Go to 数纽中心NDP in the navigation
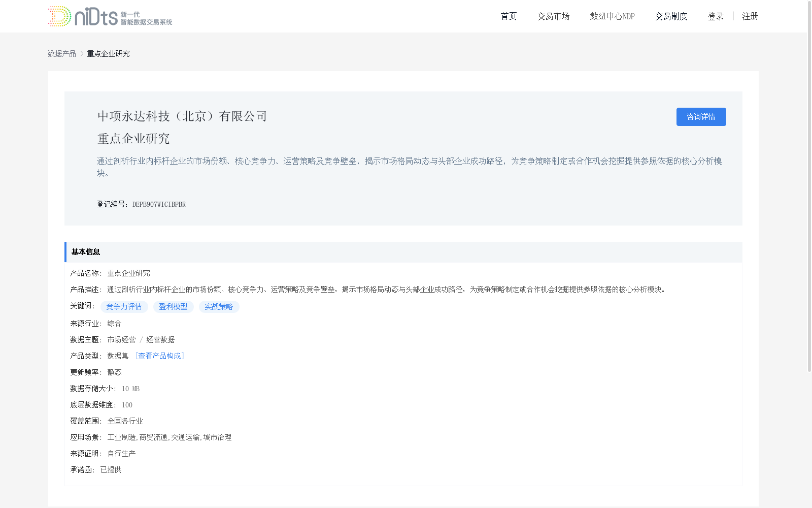 612,16
